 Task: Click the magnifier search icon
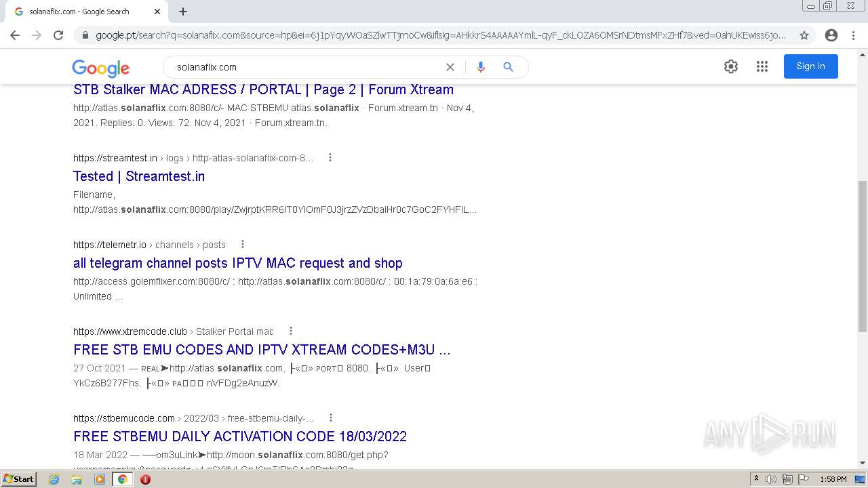pyautogui.click(x=508, y=67)
